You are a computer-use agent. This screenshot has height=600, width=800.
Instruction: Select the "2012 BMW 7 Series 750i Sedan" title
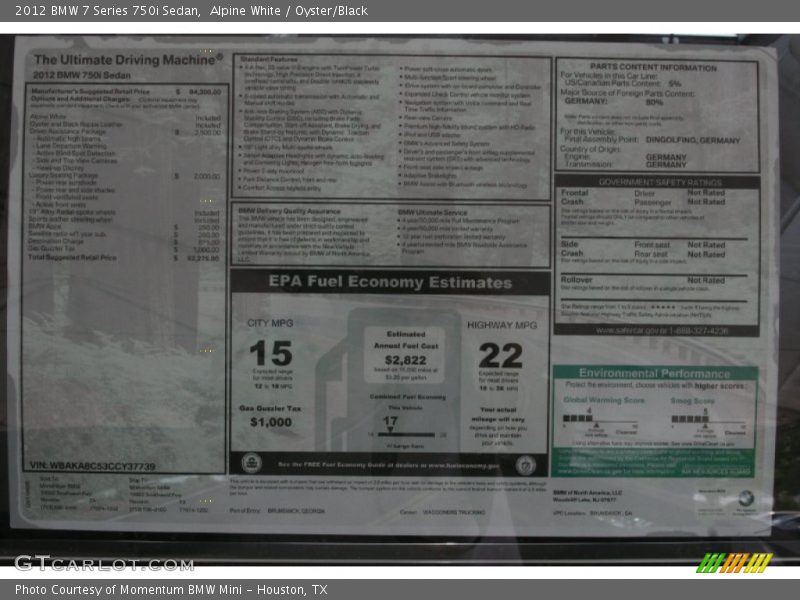[107, 11]
